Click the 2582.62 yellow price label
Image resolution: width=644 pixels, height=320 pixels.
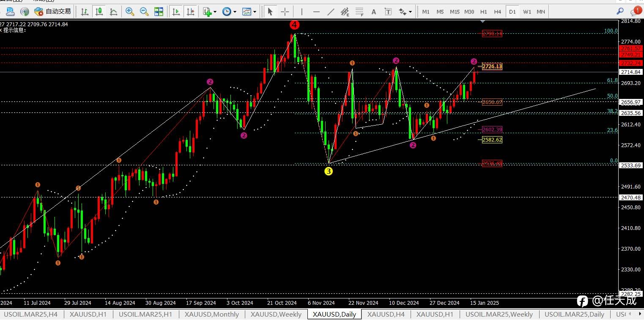(492, 140)
